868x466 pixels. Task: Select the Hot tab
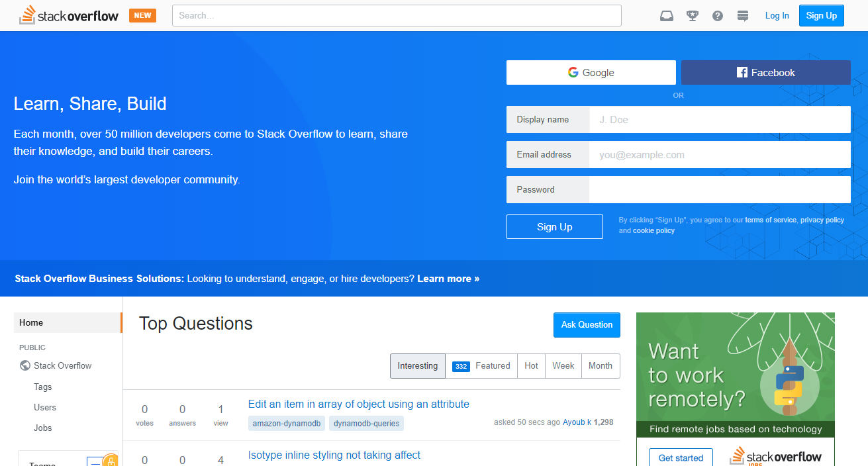[531, 365]
